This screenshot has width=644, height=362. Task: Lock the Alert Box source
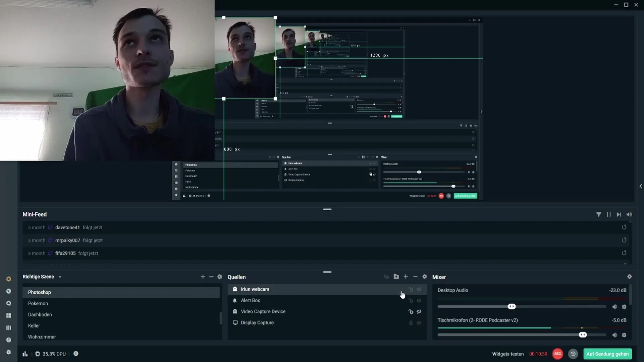point(411,301)
